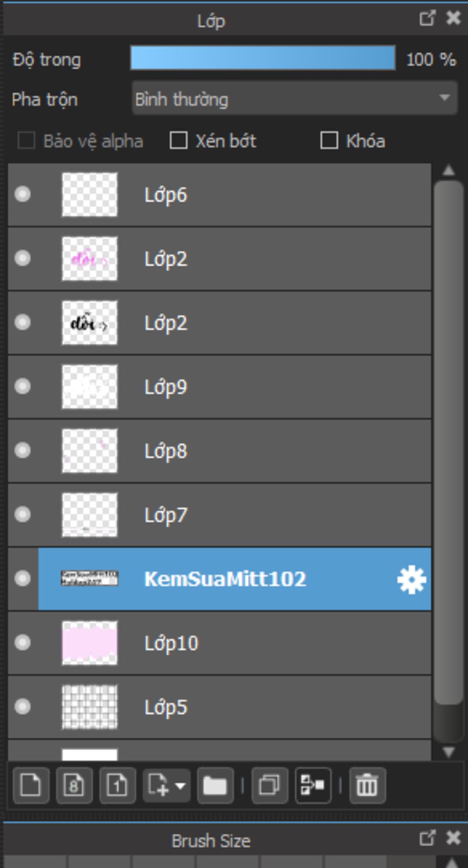The width and height of the screenshot is (468, 868).
Task: Adjust the Độ trong opacity slider
Action: [x=263, y=58]
